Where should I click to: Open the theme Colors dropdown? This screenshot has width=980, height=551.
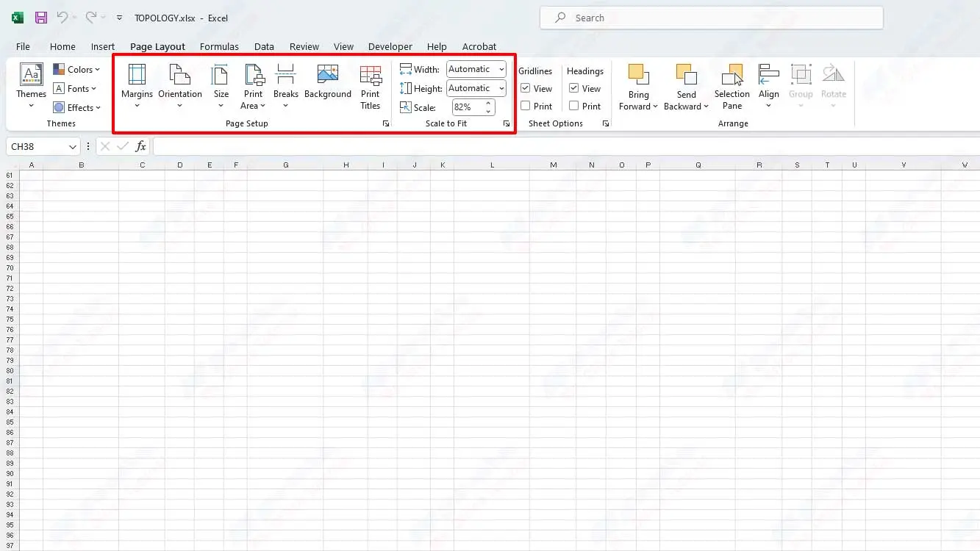point(77,70)
